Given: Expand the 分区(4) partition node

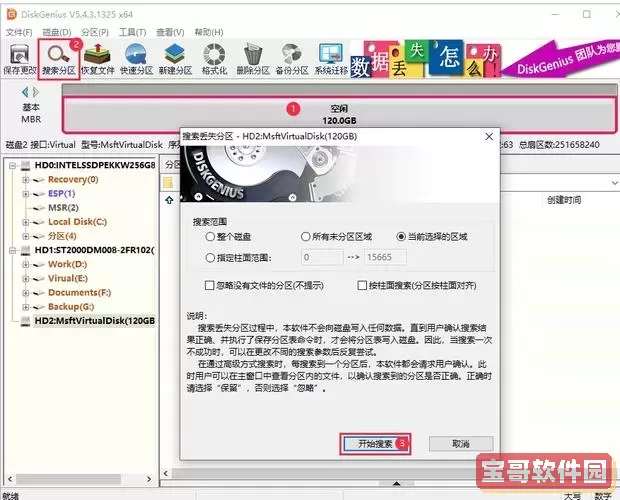Looking at the screenshot, I should pyautogui.click(x=25, y=236).
